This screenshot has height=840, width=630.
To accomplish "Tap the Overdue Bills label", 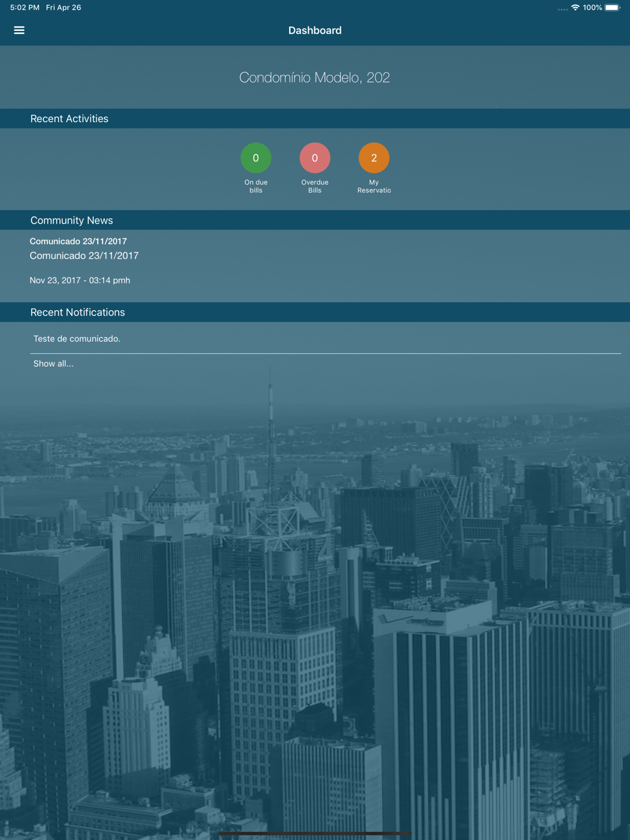I will coord(315,186).
